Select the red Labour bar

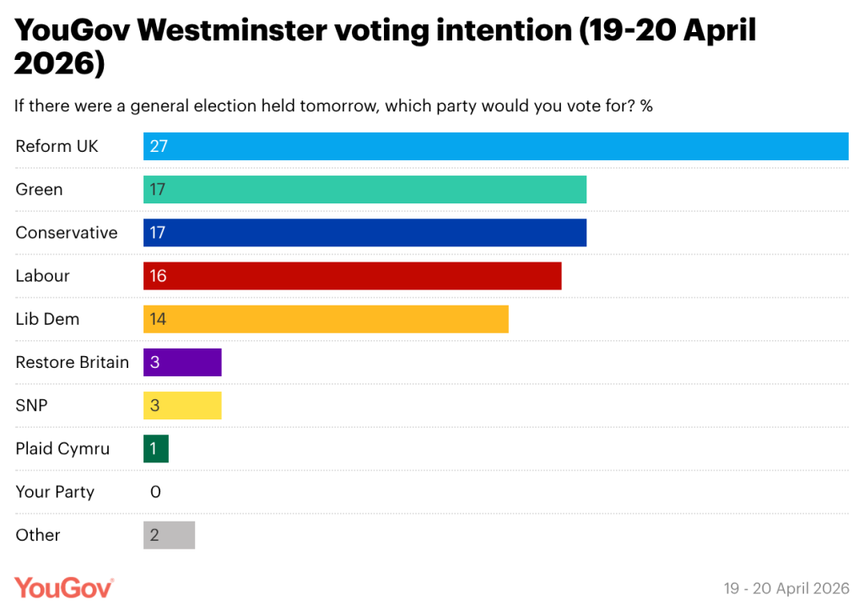352,276
